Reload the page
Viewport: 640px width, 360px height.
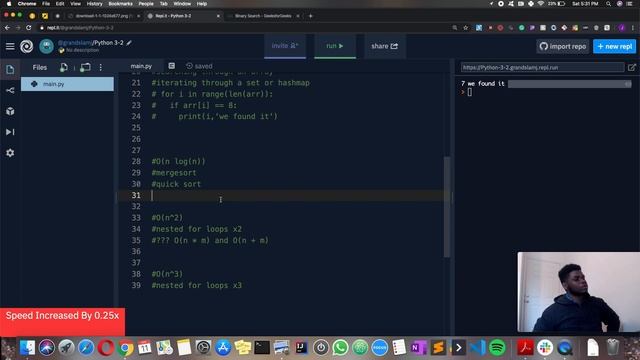coord(29,28)
